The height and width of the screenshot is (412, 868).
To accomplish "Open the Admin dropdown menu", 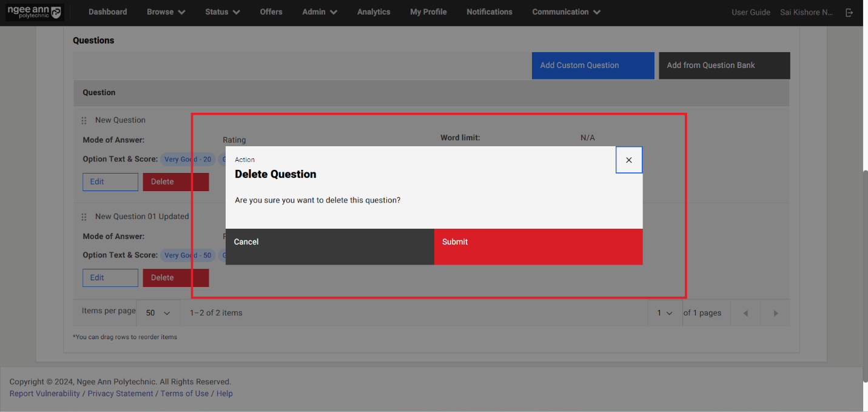I will coord(320,12).
